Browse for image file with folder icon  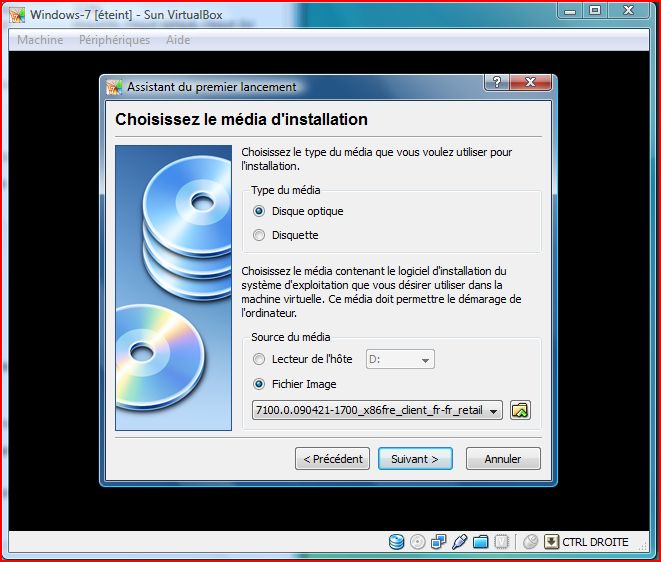pyautogui.click(x=520, y=410)
